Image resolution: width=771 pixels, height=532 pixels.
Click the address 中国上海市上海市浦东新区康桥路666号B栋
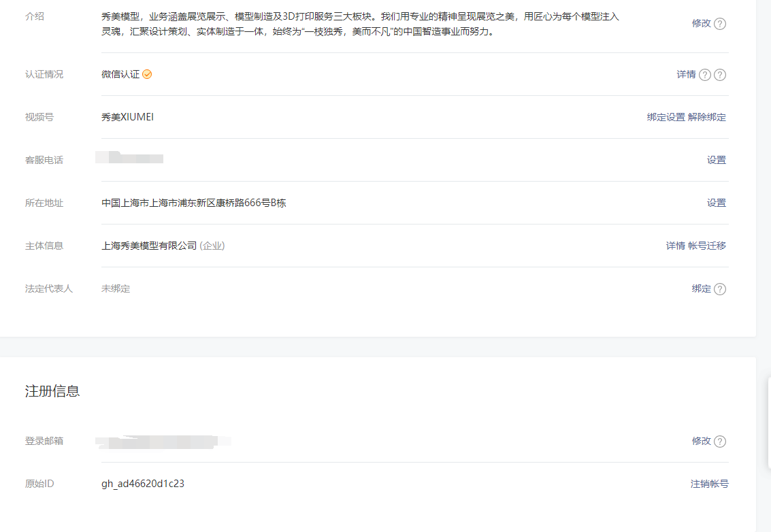point(194,203)
